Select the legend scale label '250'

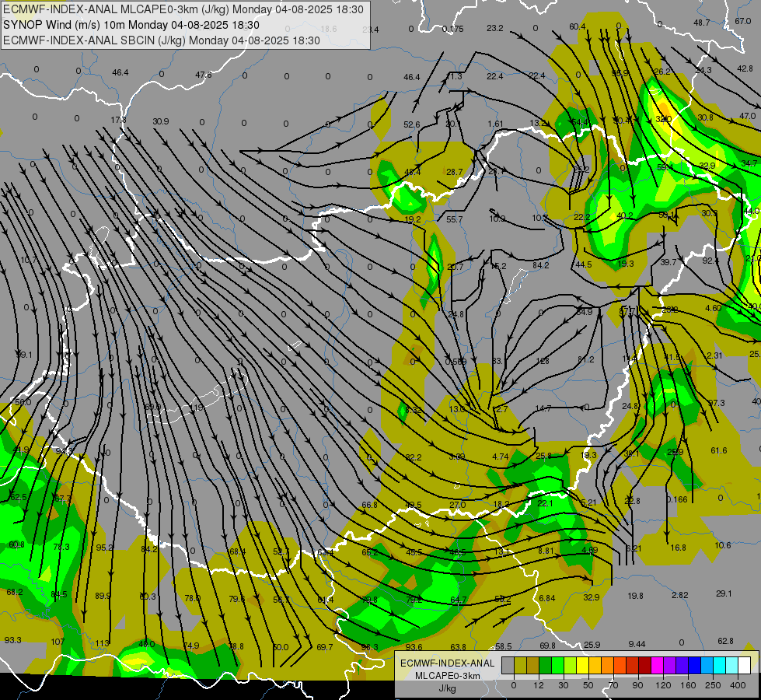click(713, 685)
